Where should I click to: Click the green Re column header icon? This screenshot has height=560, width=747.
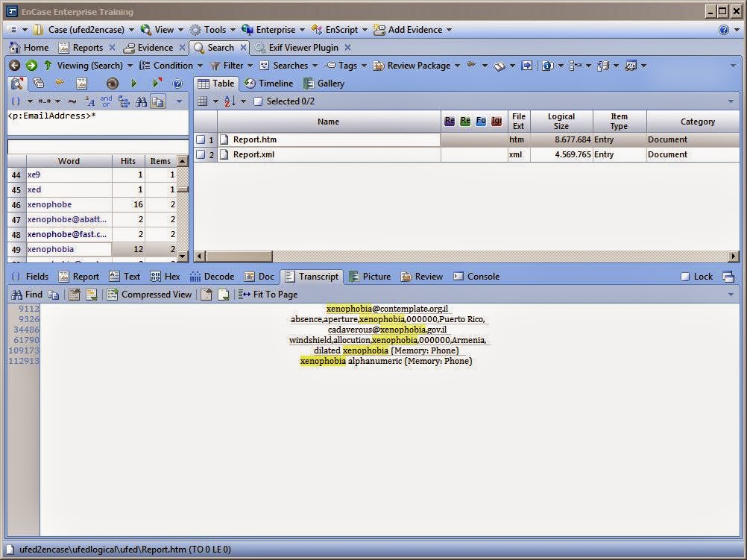(465, 121)
